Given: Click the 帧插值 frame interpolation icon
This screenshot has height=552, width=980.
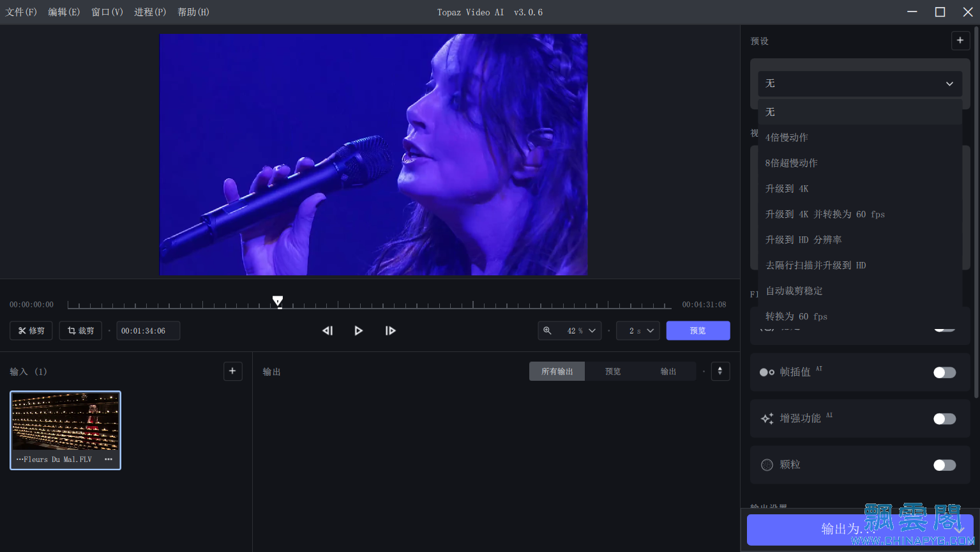Looking at the screenshot, I should [767, 372].
